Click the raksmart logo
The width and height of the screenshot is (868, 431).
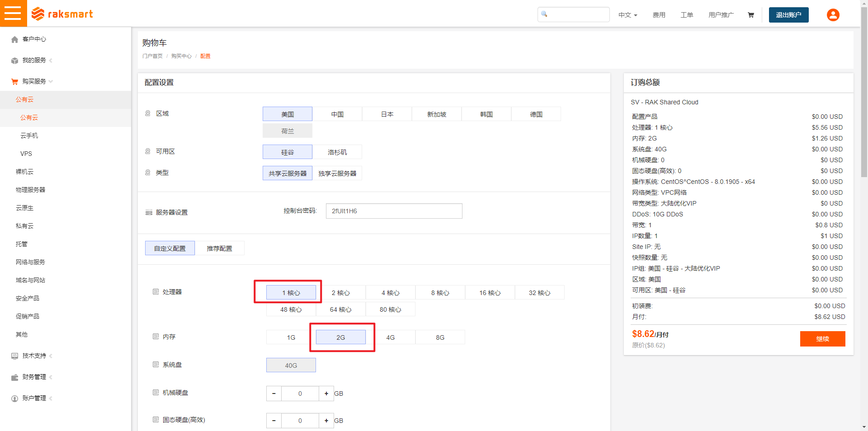coord(62,14)
